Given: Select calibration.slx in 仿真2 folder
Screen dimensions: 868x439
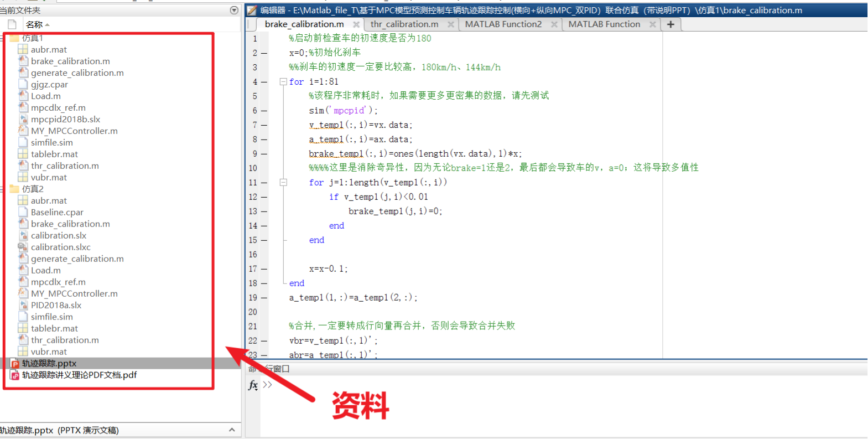Looking at the screenshot, I should tap(59, 235).
